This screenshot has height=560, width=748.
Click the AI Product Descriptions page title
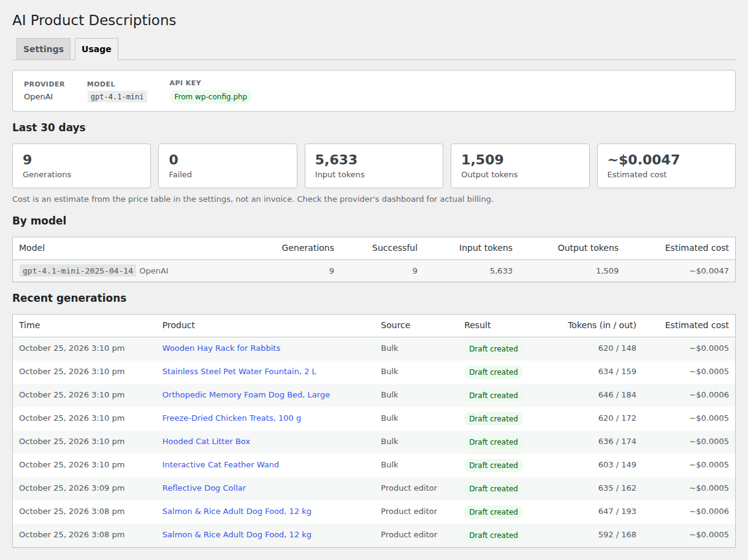click(x=94, y=20)
